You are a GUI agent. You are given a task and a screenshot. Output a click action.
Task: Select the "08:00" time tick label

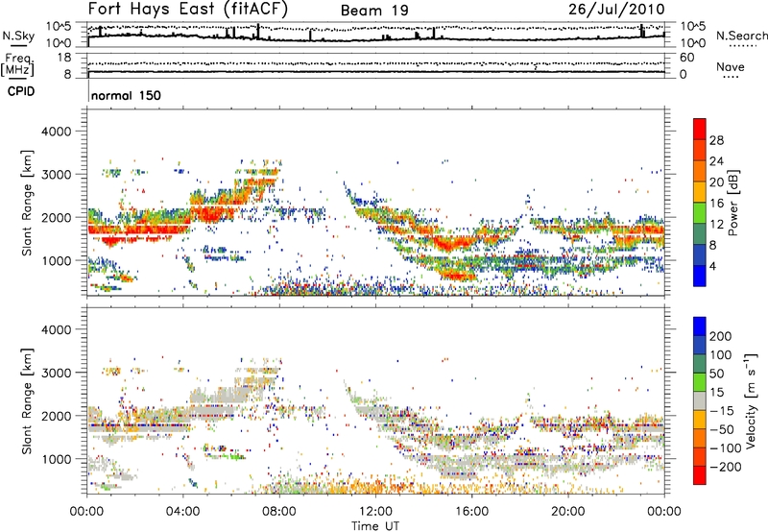(x=278, y=512)
